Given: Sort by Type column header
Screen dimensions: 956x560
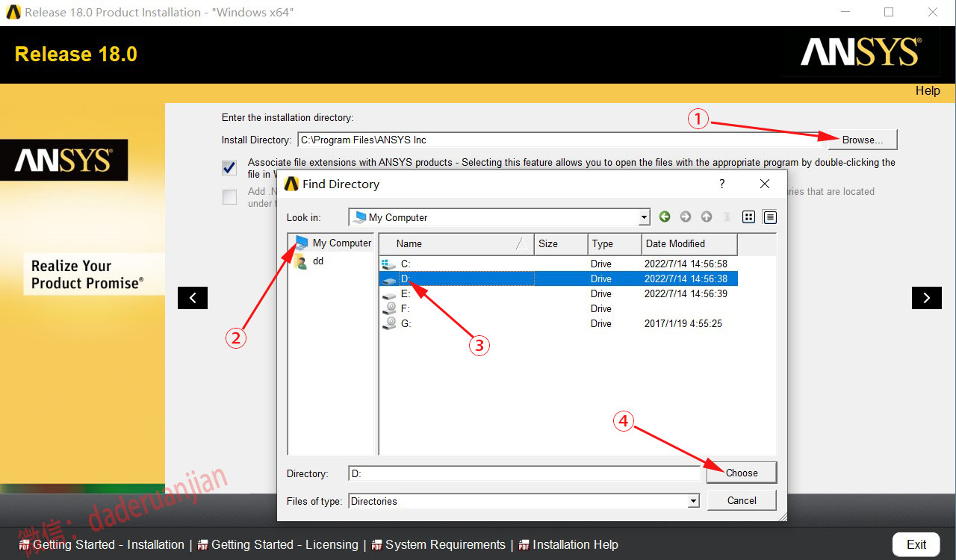Looking at the screenshot, I should click(614, 243).
